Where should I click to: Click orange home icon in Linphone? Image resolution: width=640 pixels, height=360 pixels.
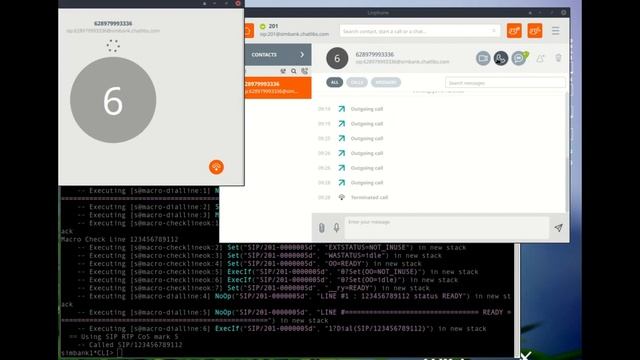tap(248, 31)
